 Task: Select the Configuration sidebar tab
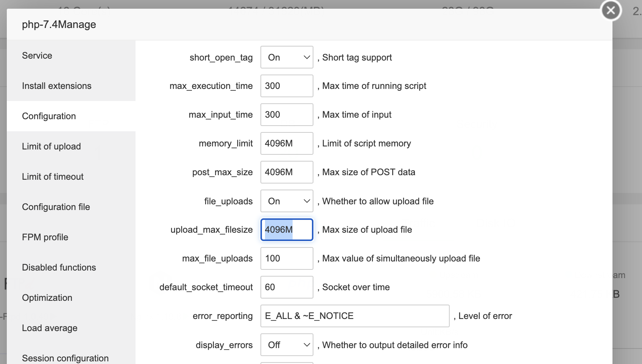49,116
